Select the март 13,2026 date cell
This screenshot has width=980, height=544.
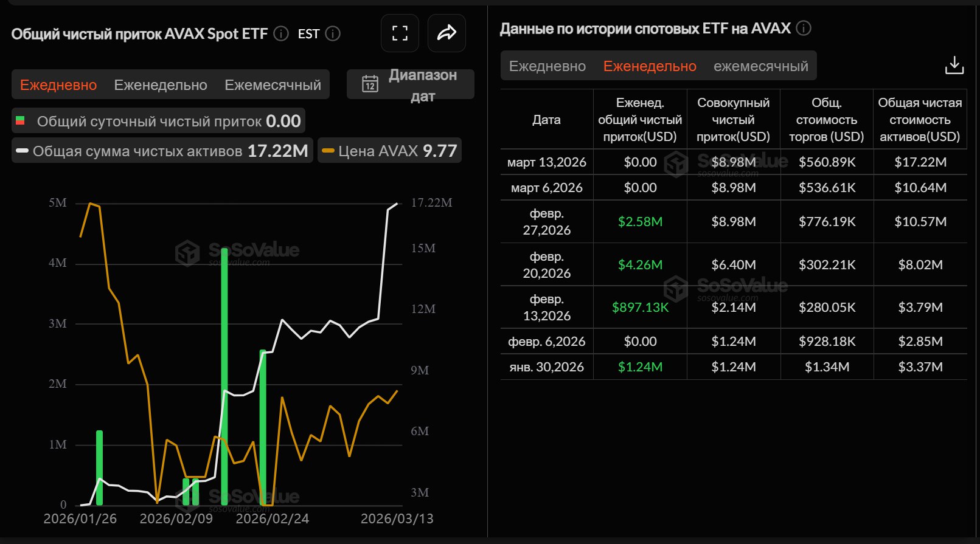[x=546, y=162]
